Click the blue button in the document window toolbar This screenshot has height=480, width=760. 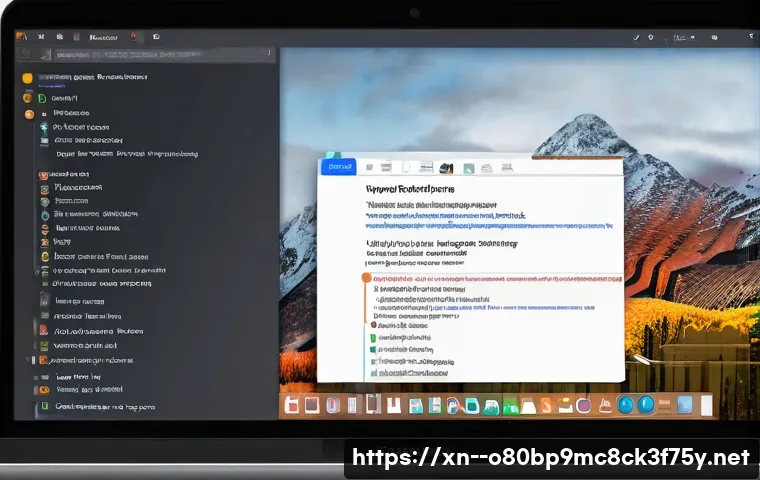click(x=336, y=168)
